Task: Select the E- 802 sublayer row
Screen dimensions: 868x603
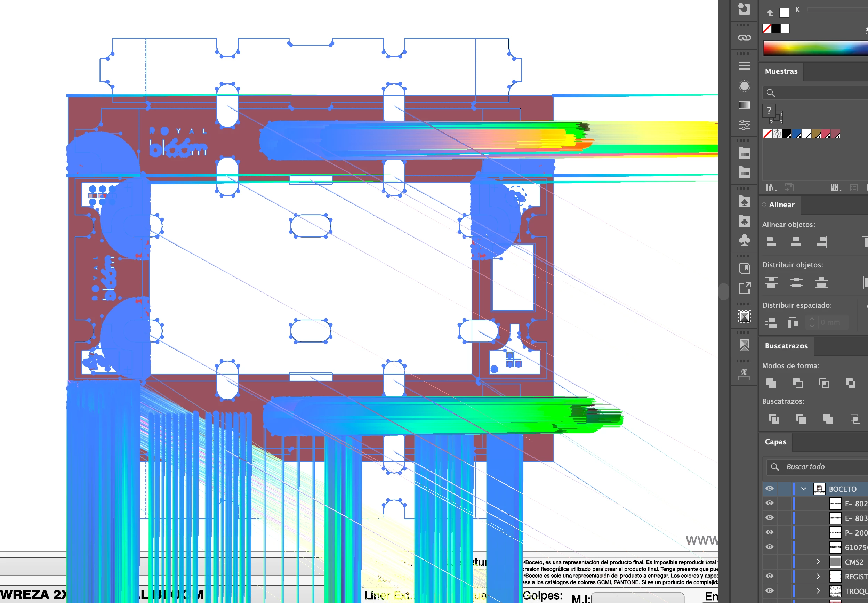Action: (855, 504)
